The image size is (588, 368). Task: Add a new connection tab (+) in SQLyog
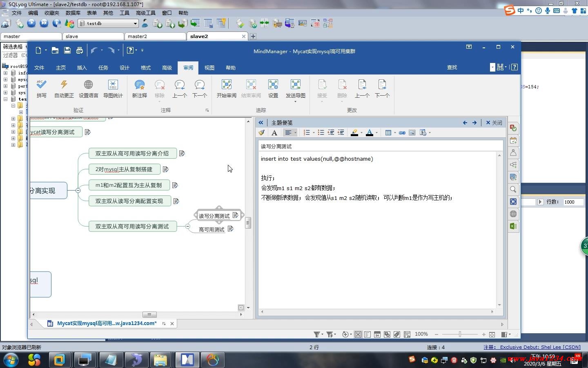[253, 36]
